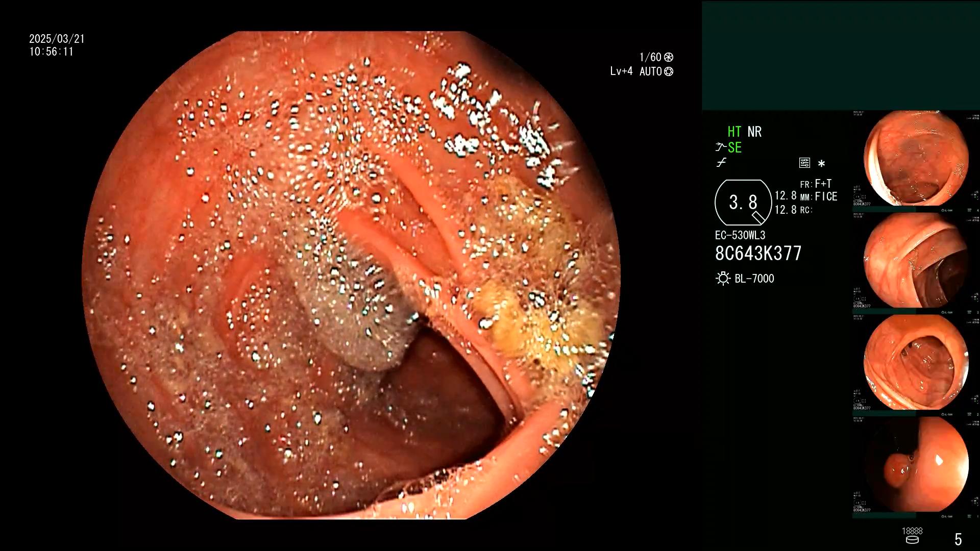The width and height of the screenshot is (980, 551).
Task: Click the arrow-step icon left of SE
Action: point(720,147)
